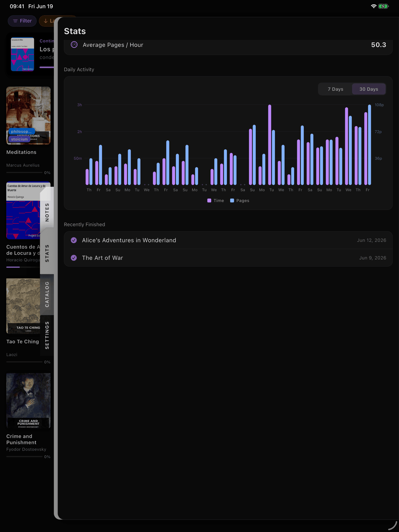Click the purple Time legend square
The width and height of the screenshot is (399, 532).
[209, 200]
